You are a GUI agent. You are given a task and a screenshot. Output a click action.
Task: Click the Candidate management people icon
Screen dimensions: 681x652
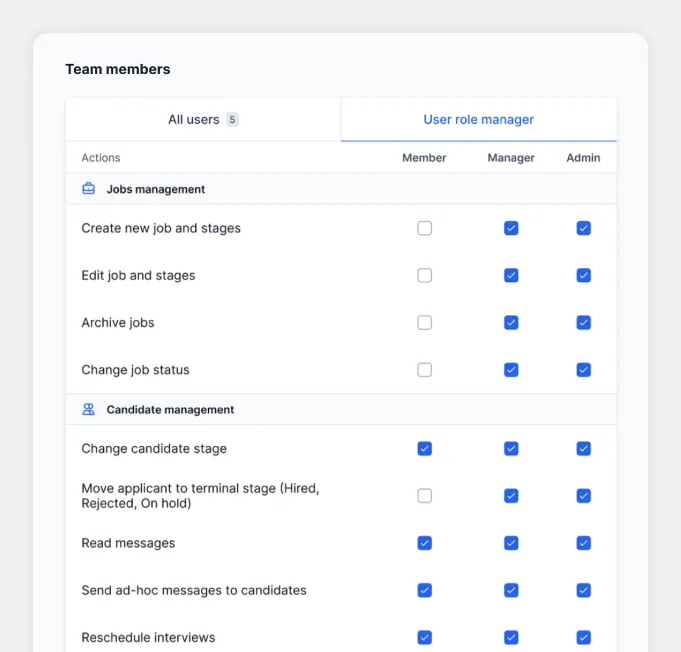click(89, 409)
